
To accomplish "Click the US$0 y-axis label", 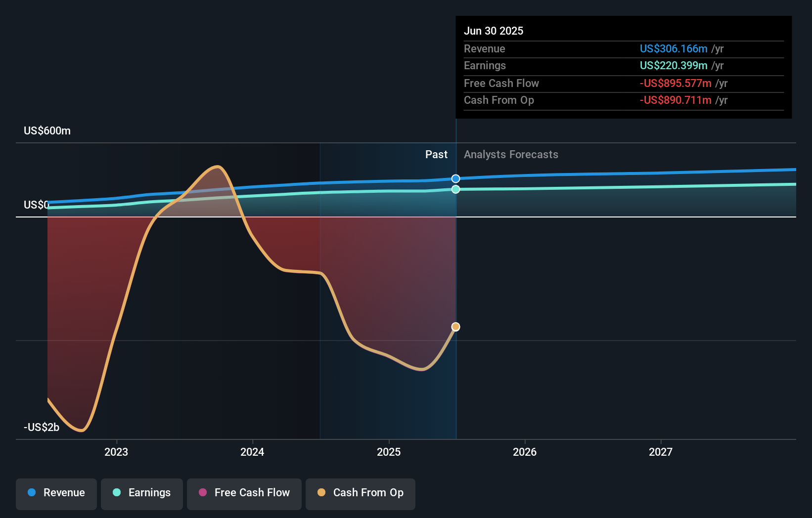I will tap(37, 205).
